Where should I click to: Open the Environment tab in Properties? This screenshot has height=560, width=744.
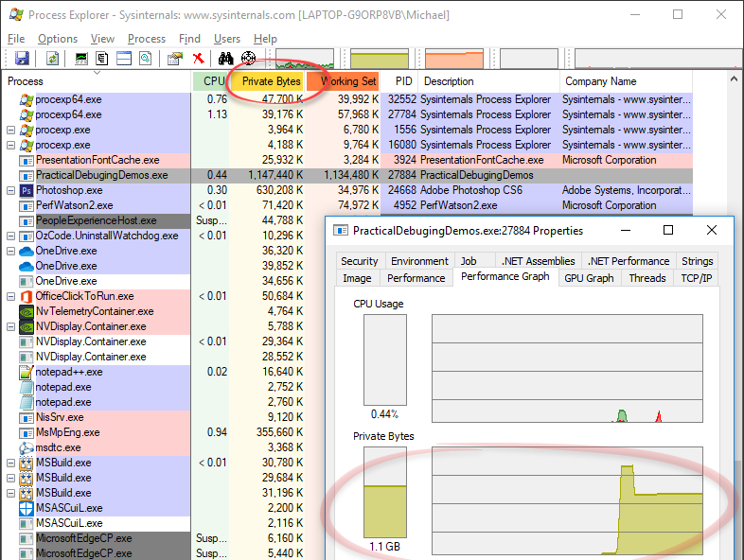coord(419,261)
